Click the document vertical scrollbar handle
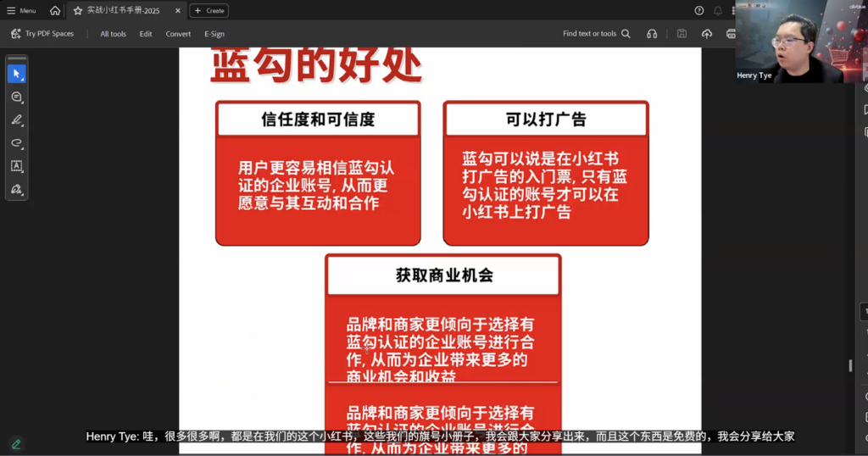 850,366
